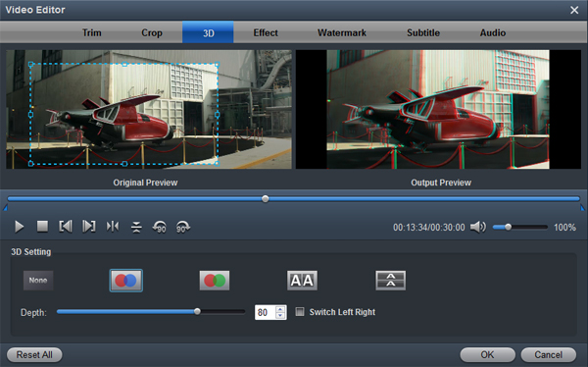
Task: Enable the Switch Left Right checkbox
Action: [300, 312]
